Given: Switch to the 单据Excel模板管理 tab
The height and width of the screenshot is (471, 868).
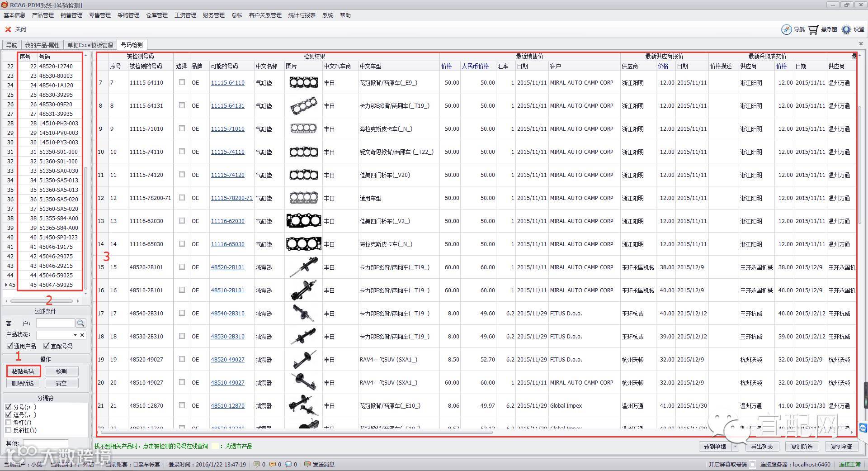Looking at the screenshot, I should [90, 45].
